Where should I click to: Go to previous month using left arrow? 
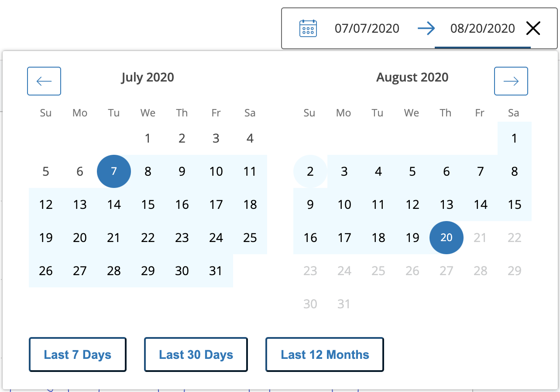(x=44, y=81)
